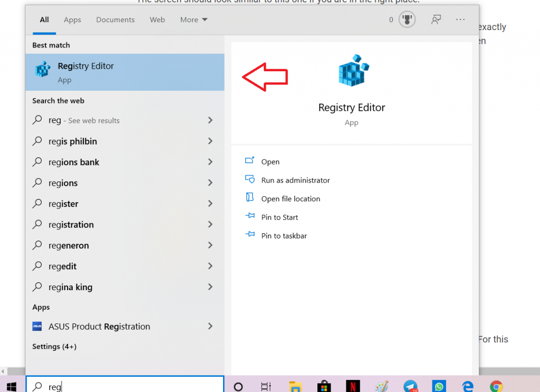Expand the ASUS Product Registration chevron
Image resolution: width=540 pixels, height=392 pixels.
(210, 326)
